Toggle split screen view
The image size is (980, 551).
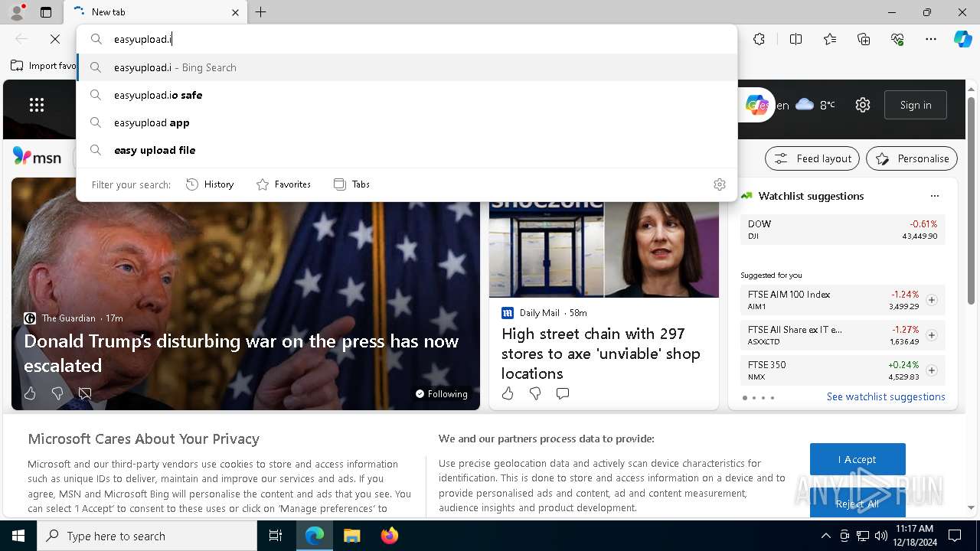(796, 39)
